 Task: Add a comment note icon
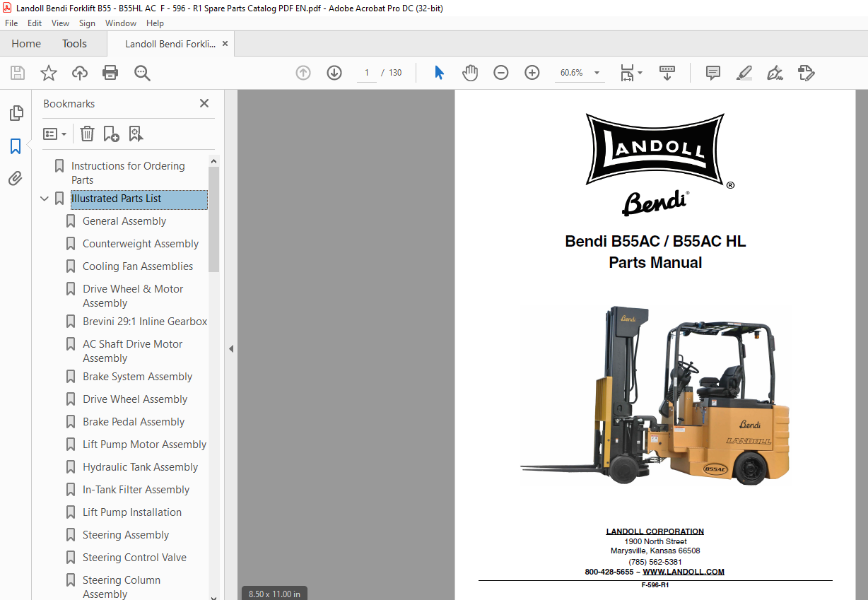(713, 73)
